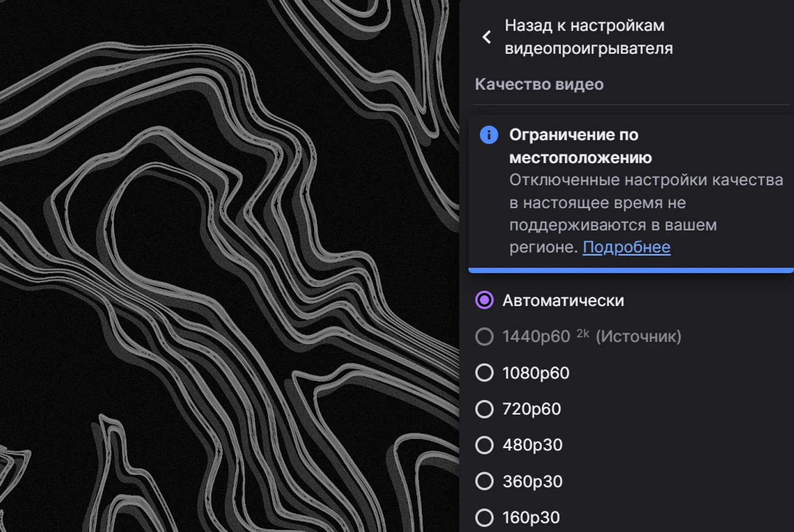Click the Автоматически option label
Screen dimensions: 794x532
click(563, 301)
